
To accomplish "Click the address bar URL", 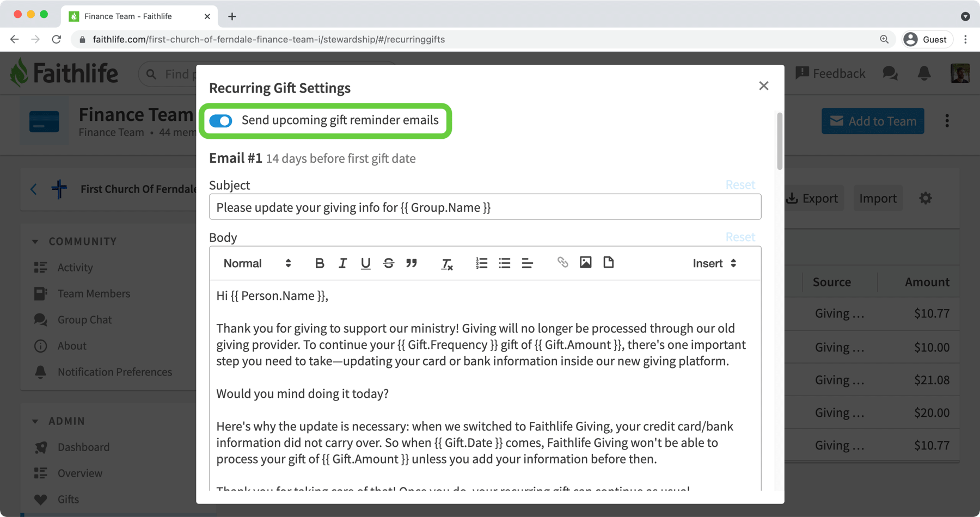I will point(268,39).
